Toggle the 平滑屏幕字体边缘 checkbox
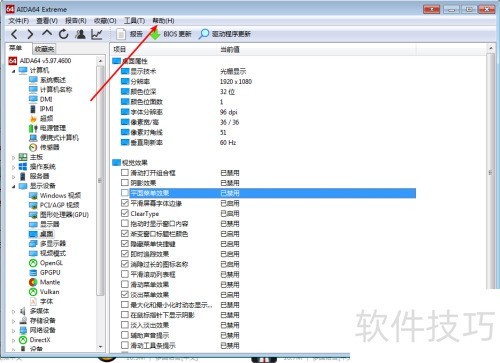The image size is (500, 363). click(x=125, y=203)
